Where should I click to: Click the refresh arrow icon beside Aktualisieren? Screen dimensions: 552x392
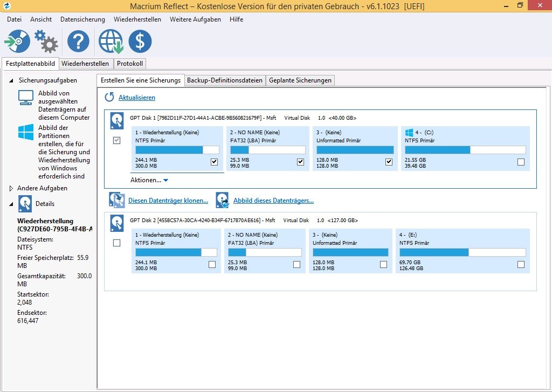click(109, 98)
